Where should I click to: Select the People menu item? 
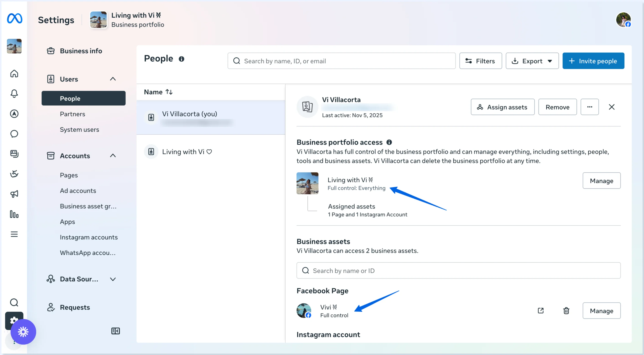click(84, 99)
